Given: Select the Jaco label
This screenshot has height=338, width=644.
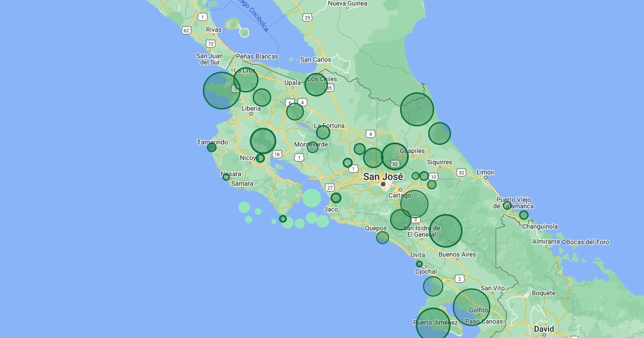Looking at the screenshot, I should pyautogui.click(x=331, y=209).
